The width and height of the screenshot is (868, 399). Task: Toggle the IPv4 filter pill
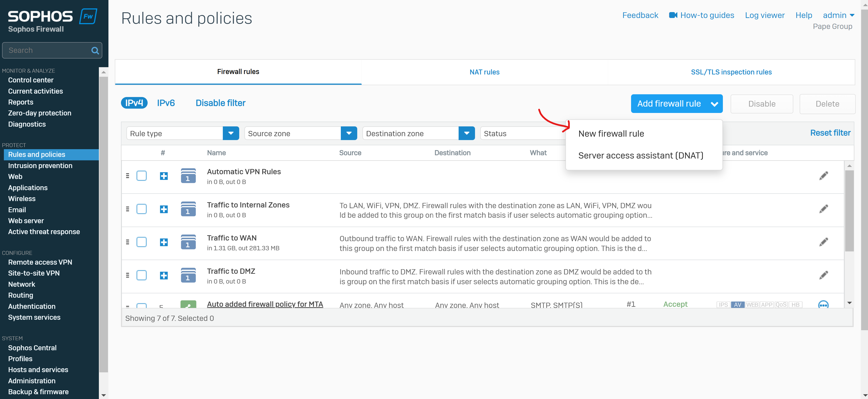[134, 103]
